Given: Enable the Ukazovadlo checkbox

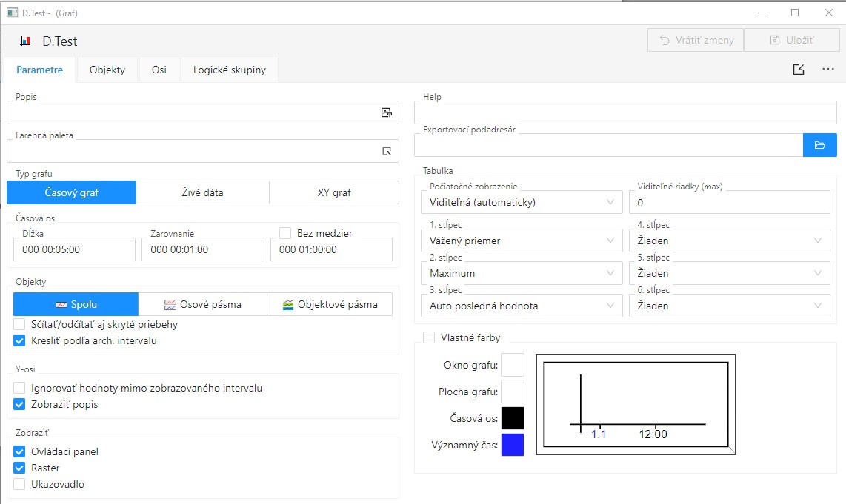Looking at the screenshot, I should [20, 484].
